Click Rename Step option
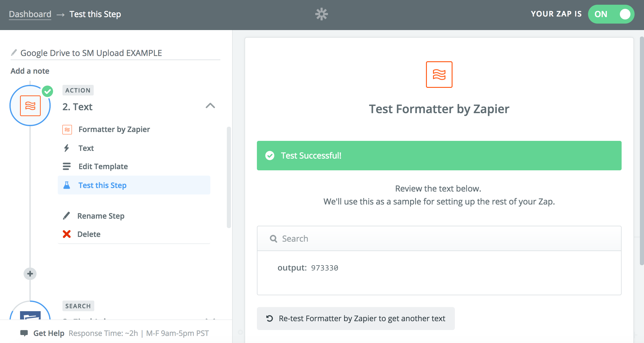644x343 pixels. (101, 216)
